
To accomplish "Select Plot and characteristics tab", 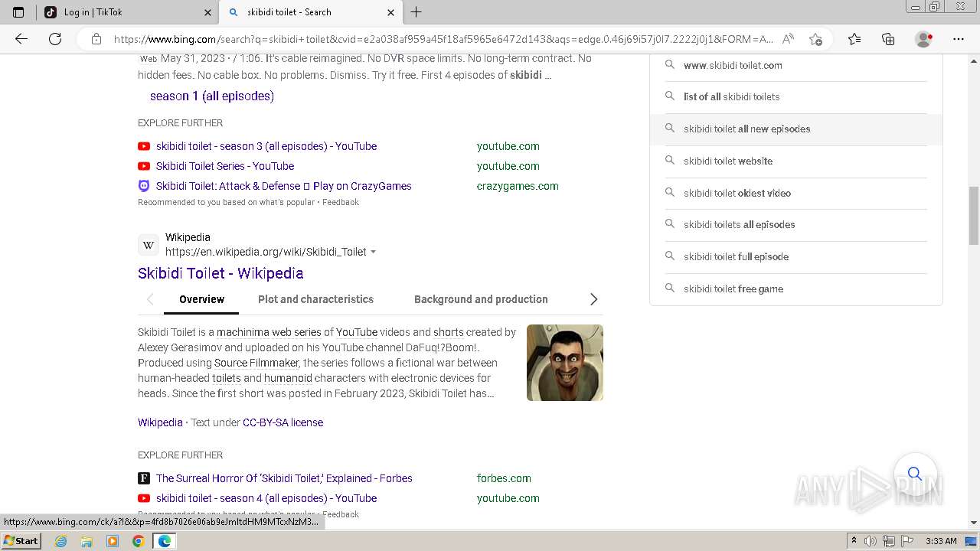I will click(315, 299).
